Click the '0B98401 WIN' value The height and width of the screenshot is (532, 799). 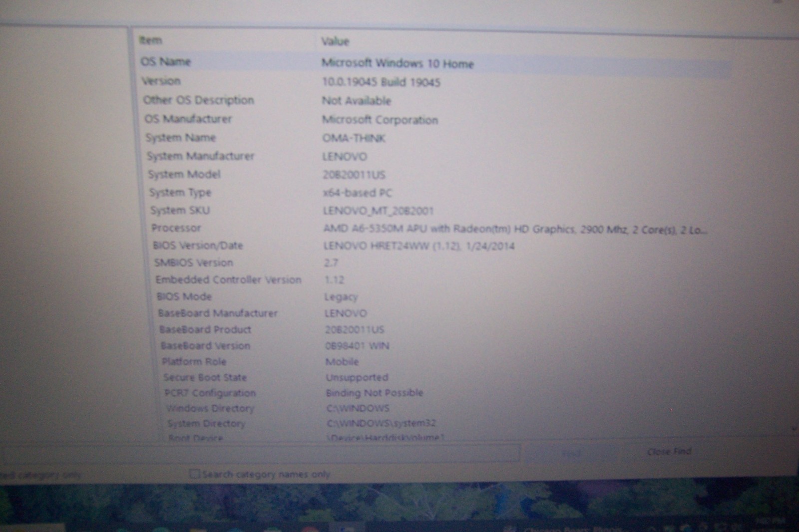[x=357, y=345]
